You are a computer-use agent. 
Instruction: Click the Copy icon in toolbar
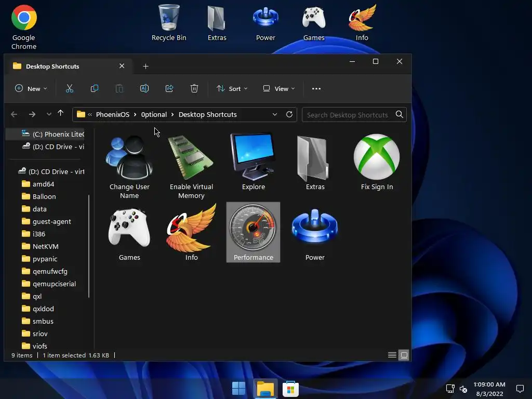coord(95,88)
